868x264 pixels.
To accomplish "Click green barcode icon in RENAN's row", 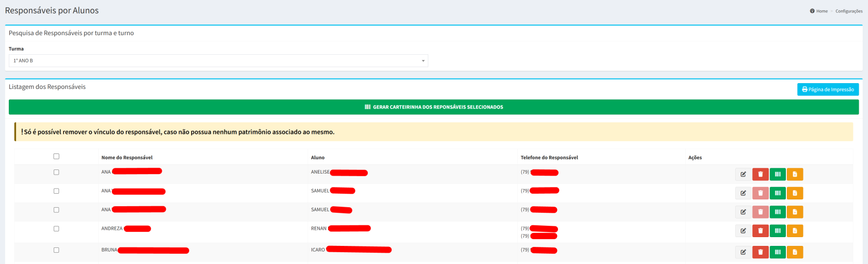I will tap(778, 231).
